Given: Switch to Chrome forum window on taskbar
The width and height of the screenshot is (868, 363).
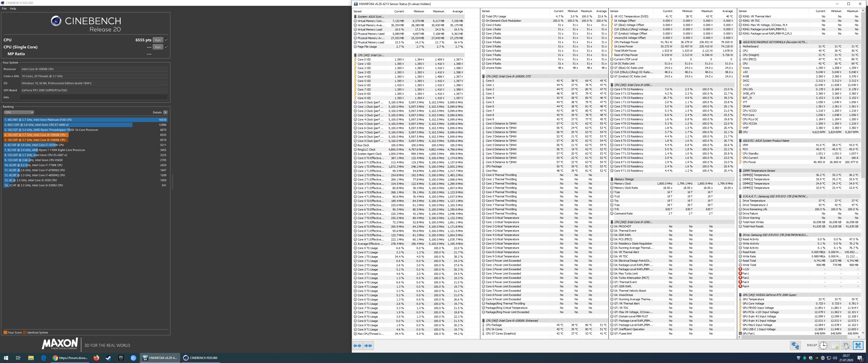Looking at the screenshot, I should point(70,358).
